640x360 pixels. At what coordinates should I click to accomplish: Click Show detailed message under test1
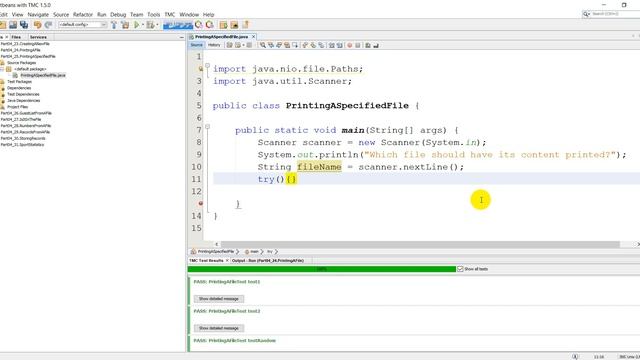point(219,299)
